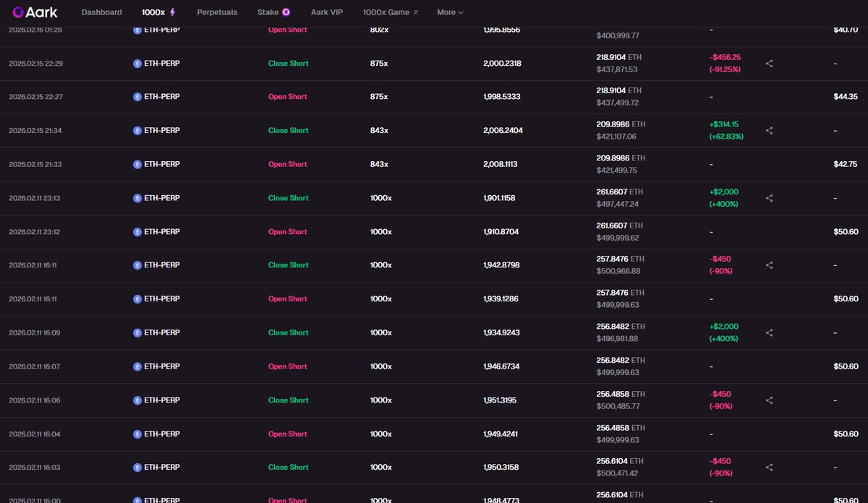Open 1000x Game external link
Screen dimensions: 868x503
[x=391, y=12]
